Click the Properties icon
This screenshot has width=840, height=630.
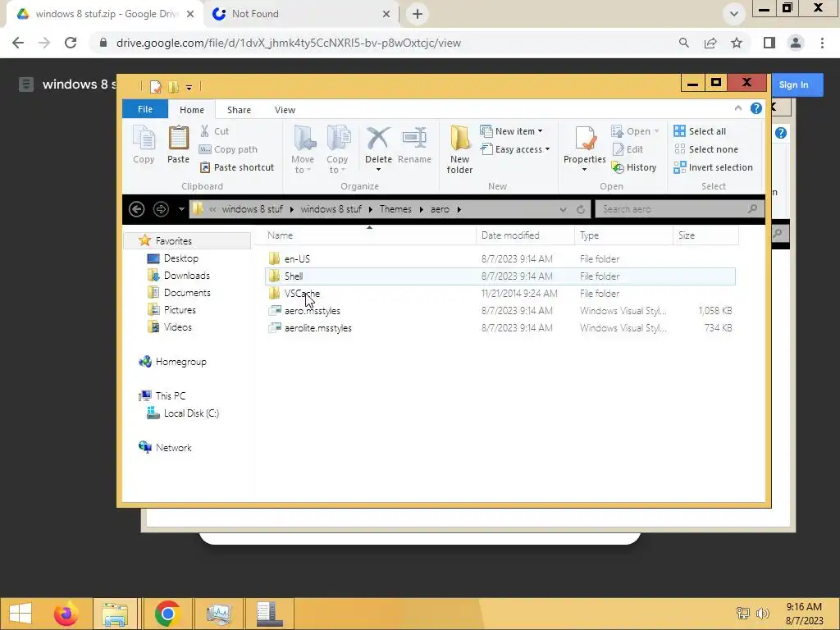(x=584, y=139)
